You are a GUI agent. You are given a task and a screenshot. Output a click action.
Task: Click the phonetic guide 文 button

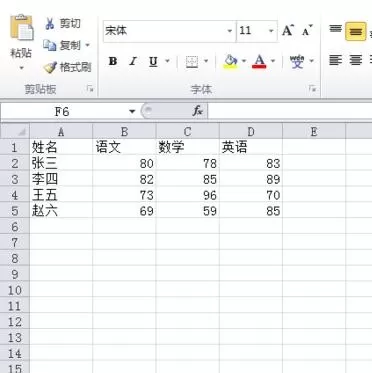pyautogui.click(x=297, y=62)
